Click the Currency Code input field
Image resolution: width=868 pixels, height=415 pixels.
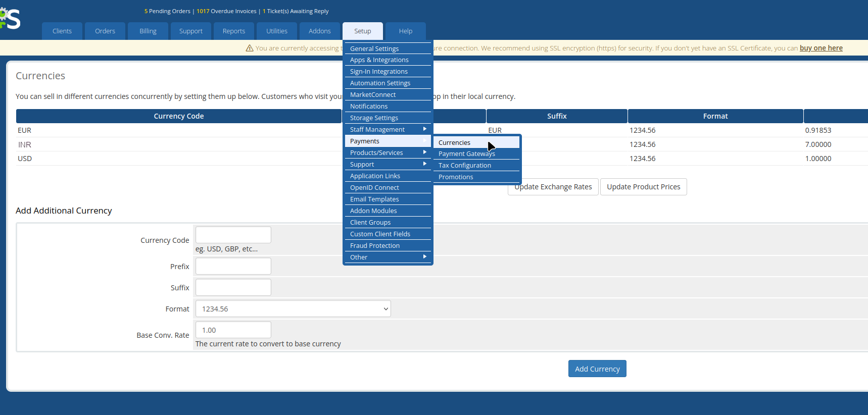coord(233,235)
